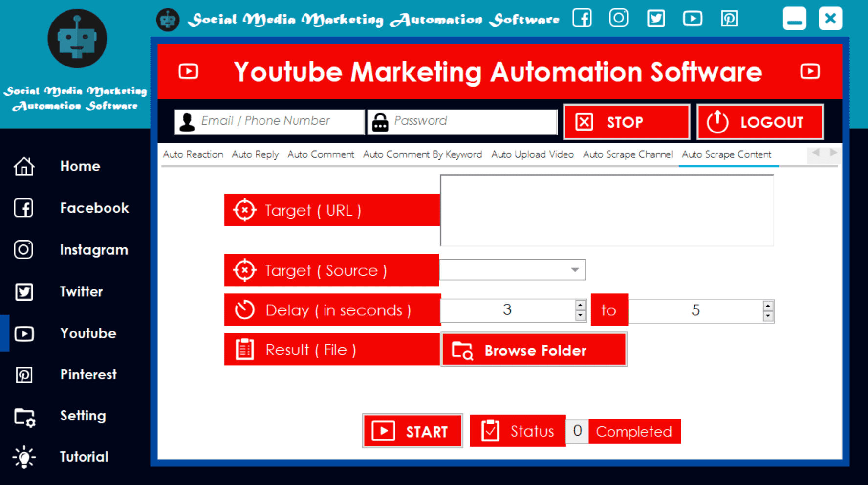Click the Completed status label
Image resolution: width=868 pixels, height=485 pixels.
tap(634, 431)
